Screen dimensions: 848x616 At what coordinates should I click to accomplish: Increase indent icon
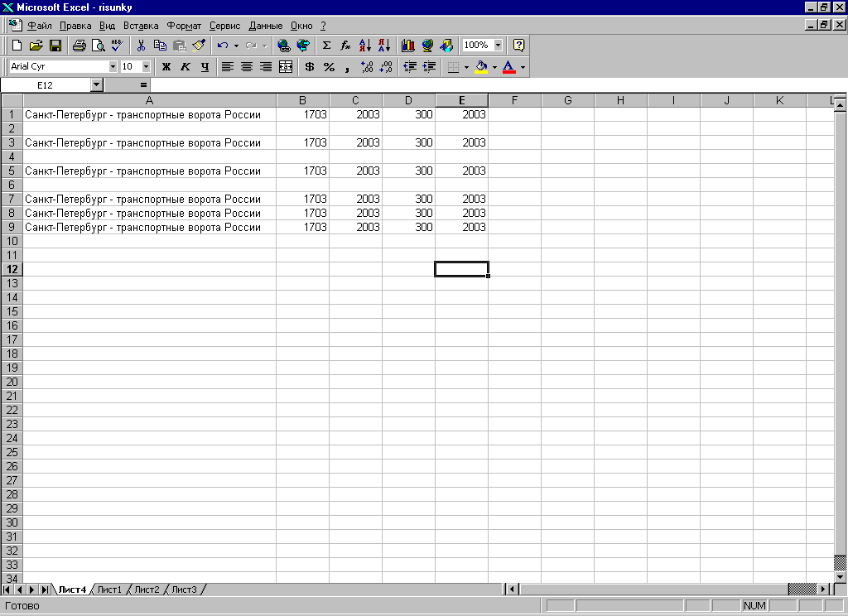[429, 67]
